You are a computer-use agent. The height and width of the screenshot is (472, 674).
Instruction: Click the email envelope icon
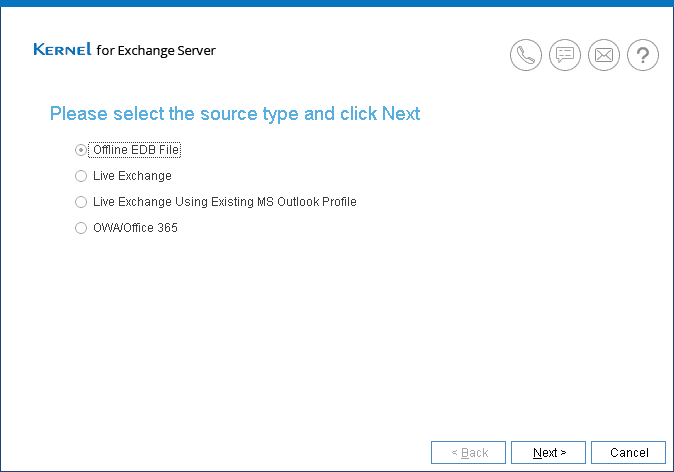pyautogui.click(x=604, y=55)
